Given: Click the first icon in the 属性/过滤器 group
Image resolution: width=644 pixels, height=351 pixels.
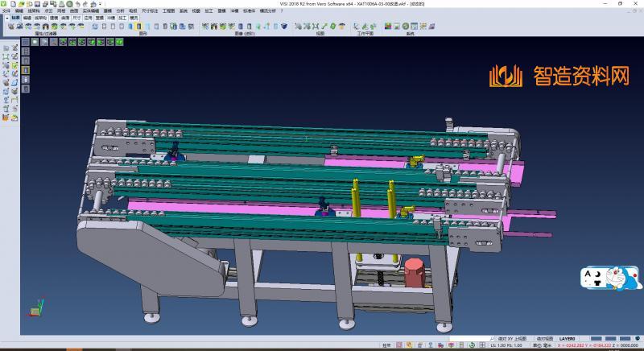Looking at the screenshot, I should (11, 26).
